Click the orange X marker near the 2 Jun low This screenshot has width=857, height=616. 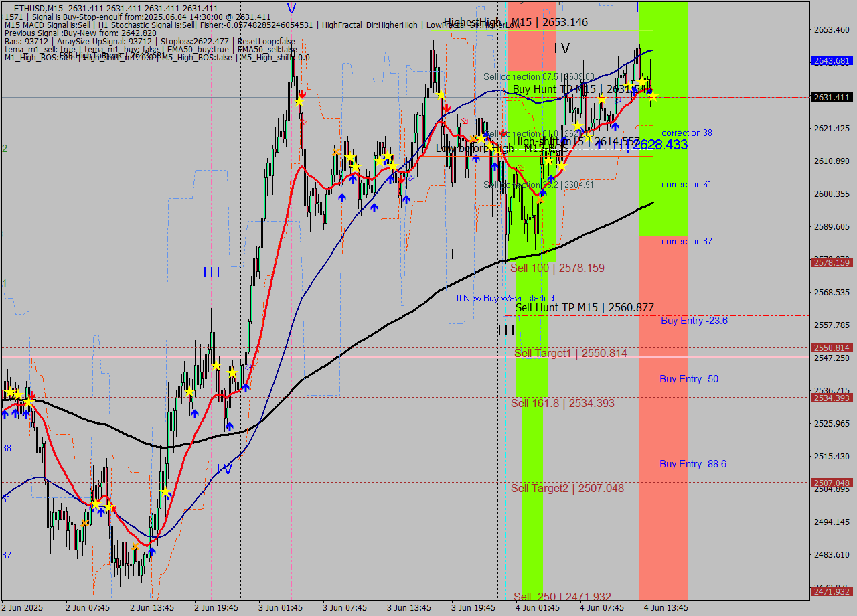(x=135, y=546)
